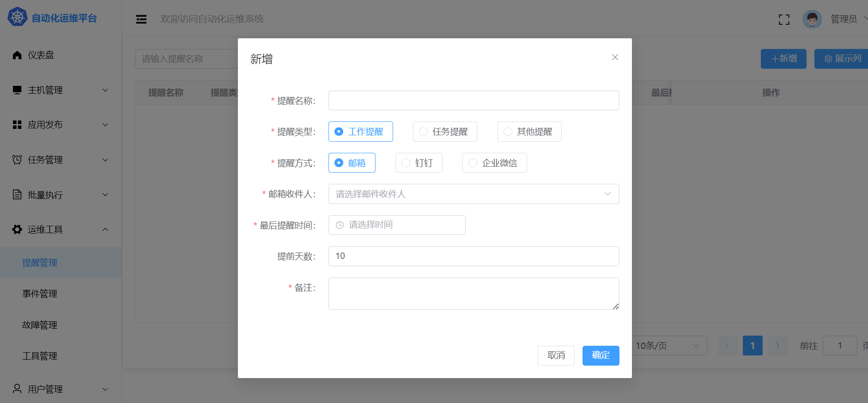Click the clock icon in time picker
868x403 pixels.
[x=340, y=225]
